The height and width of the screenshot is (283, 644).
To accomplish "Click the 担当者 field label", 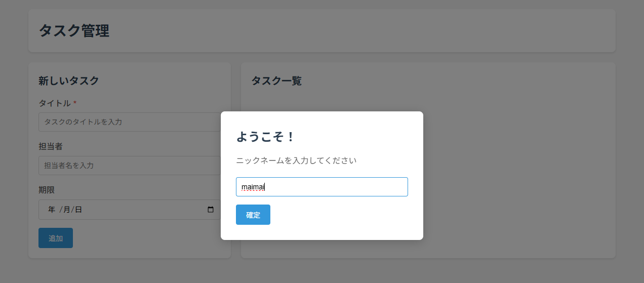I will pos(51,146).
